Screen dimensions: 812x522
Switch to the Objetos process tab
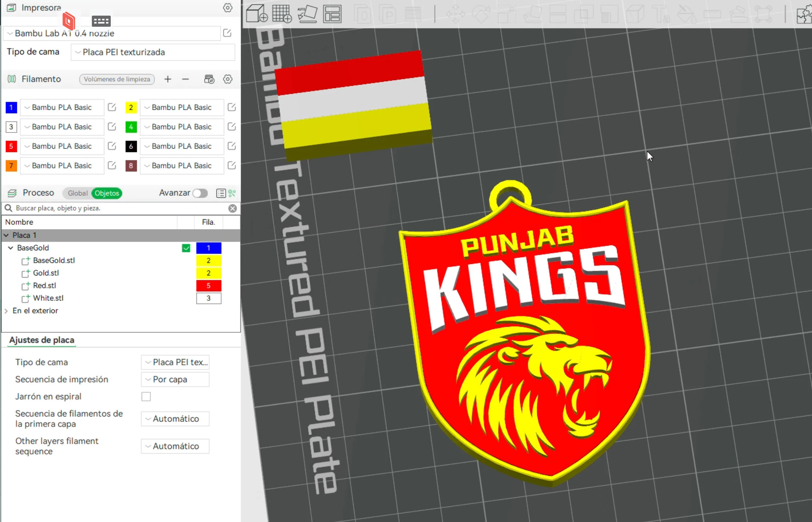click(107, 193)
